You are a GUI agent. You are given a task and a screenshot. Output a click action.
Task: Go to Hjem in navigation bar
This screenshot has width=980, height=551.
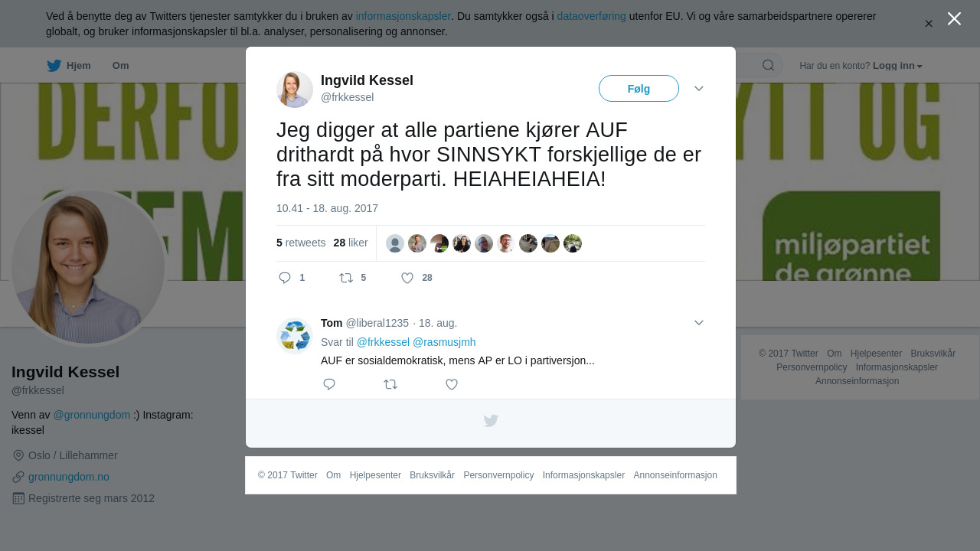point(69,66)
